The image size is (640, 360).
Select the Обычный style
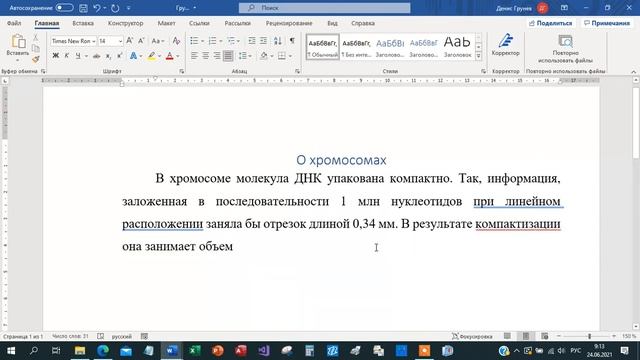click(x=322, y=47)
